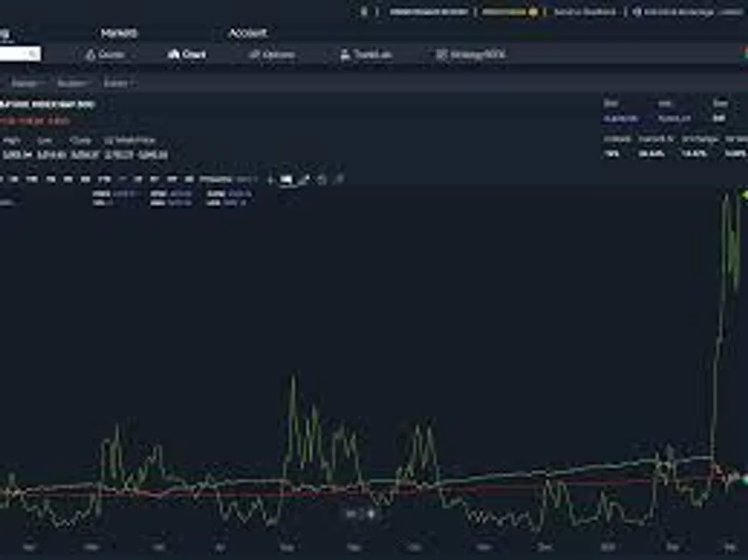The height and width of the screenshot is (560, 748).
Task: Click the person icon tab beside Options
Action: 345,55
